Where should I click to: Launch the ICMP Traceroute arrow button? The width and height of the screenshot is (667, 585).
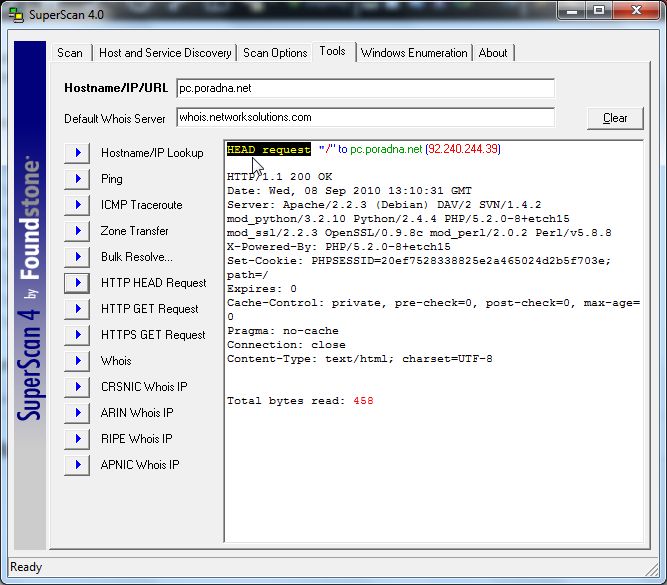click(x=77, y=205)
